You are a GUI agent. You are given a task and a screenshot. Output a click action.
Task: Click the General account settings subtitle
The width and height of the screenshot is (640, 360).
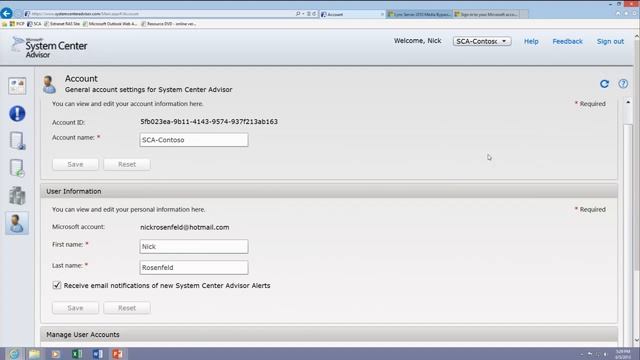[149, 89]
